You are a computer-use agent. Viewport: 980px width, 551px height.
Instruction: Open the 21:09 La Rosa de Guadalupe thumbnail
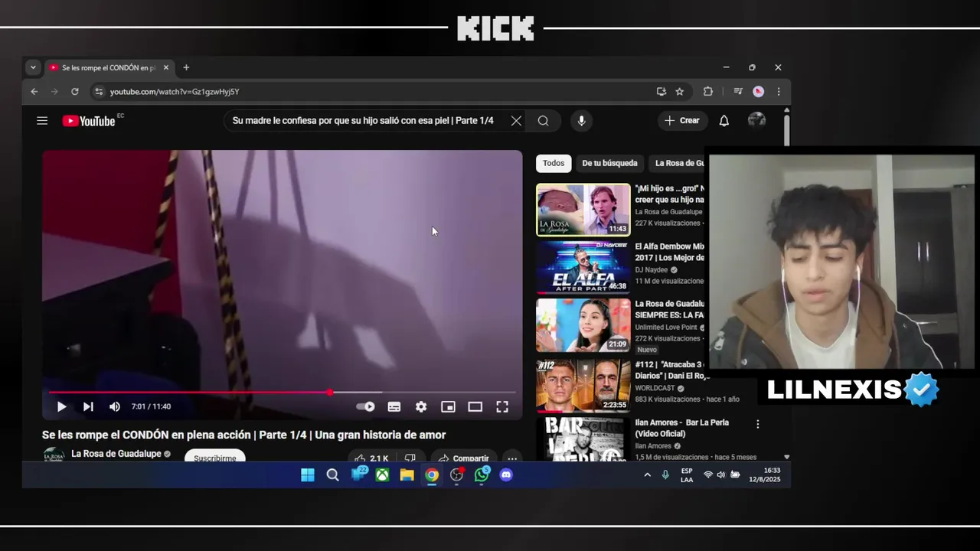point(583,325)
